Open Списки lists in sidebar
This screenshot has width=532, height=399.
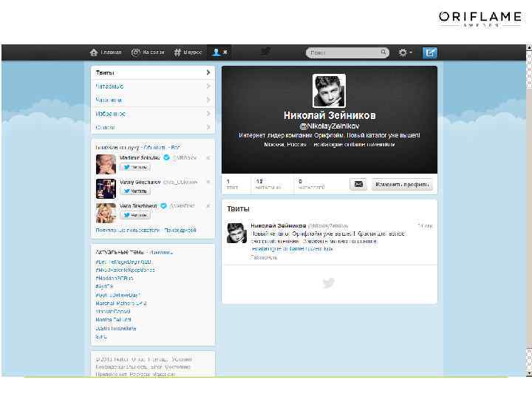(x=153, y=127)
